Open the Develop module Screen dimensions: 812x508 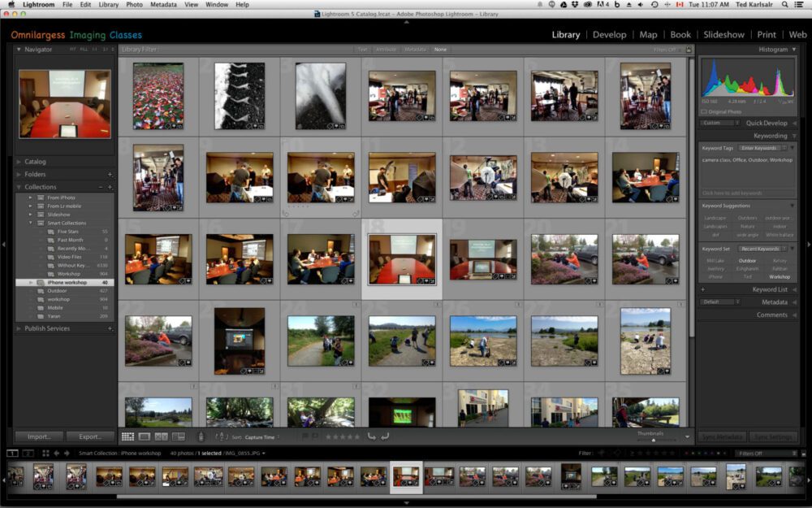(x=610, y=35)
